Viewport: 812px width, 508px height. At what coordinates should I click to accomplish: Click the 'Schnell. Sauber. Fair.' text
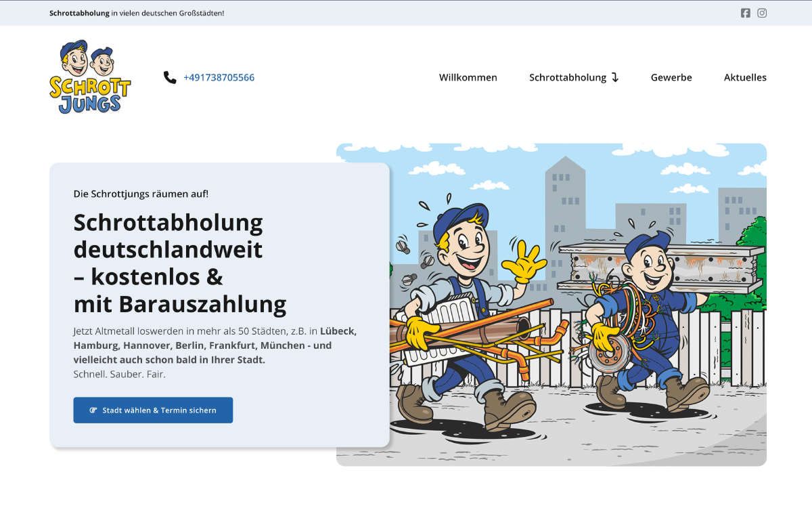[119, 374]
